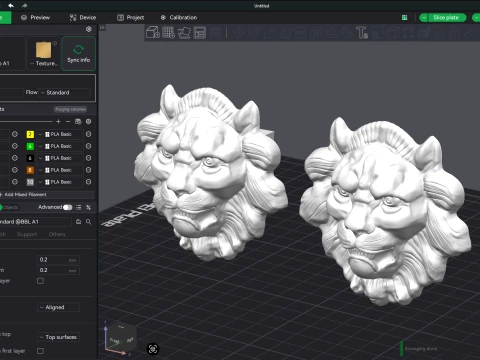Click the redo arrow in title bar

(x=25, y=5)
